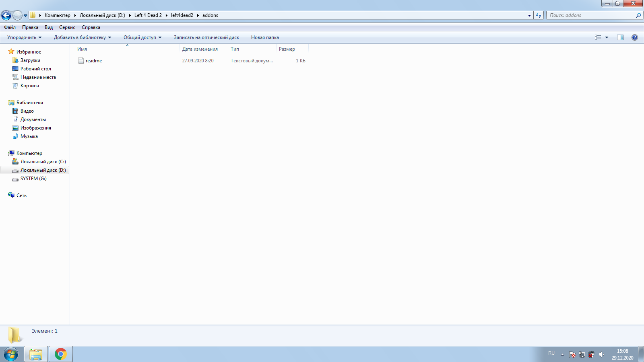
Task: Open the 'Правка' menu
Action: tap(30, 27)
